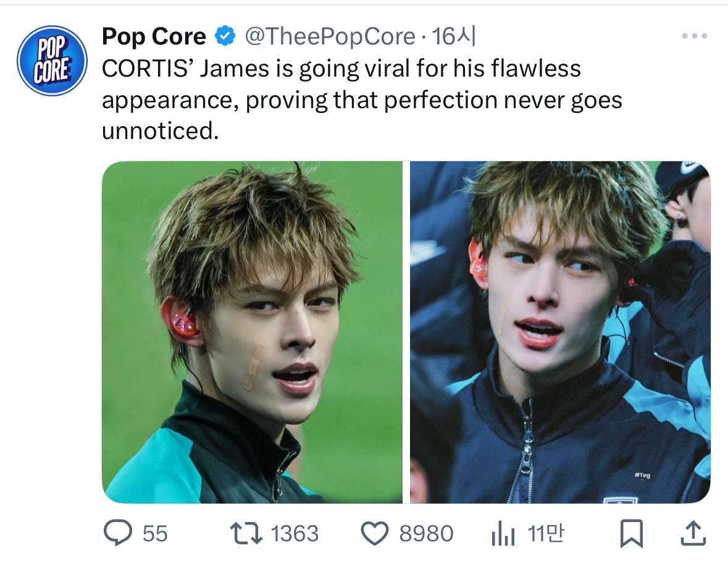Open the Pop Core display name link
728x569 pixels.
coord(154,37)
